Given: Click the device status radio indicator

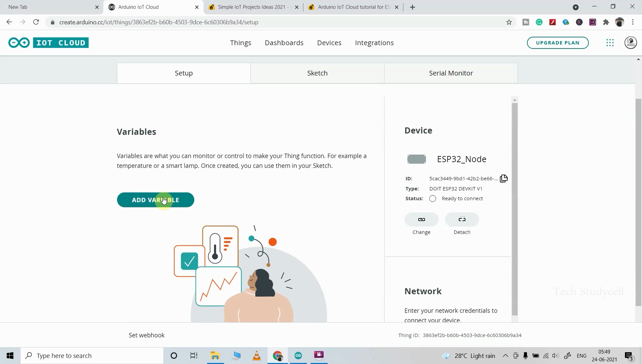Looking at the screenshot, I should tap(433, 199).
